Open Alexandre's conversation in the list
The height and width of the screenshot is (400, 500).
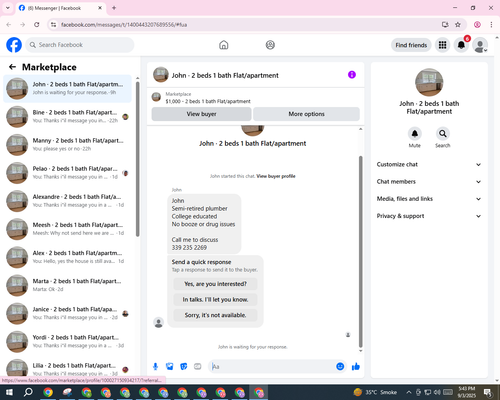point(67,201)
